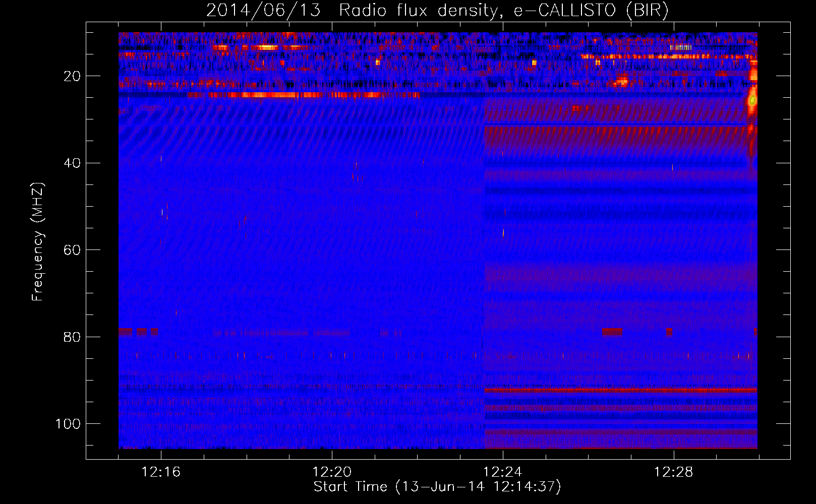Click the 12:24 time tick label

[x=503, y=472]
